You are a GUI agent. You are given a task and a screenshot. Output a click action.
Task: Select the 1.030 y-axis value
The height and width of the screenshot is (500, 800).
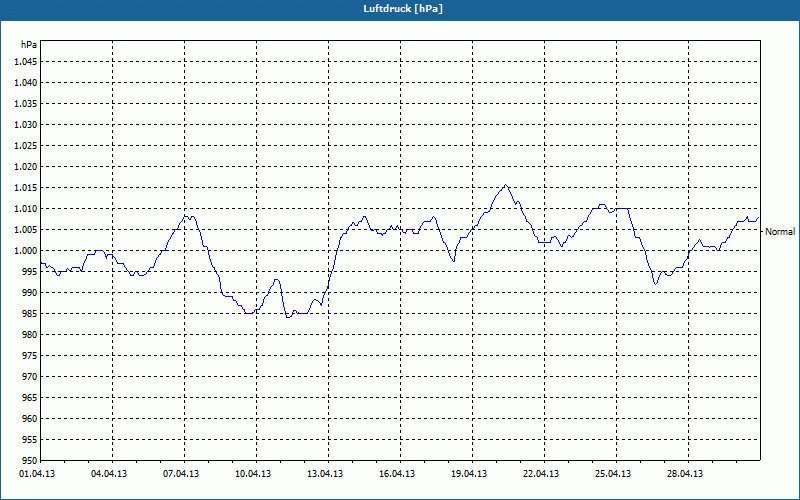[26, 124]
